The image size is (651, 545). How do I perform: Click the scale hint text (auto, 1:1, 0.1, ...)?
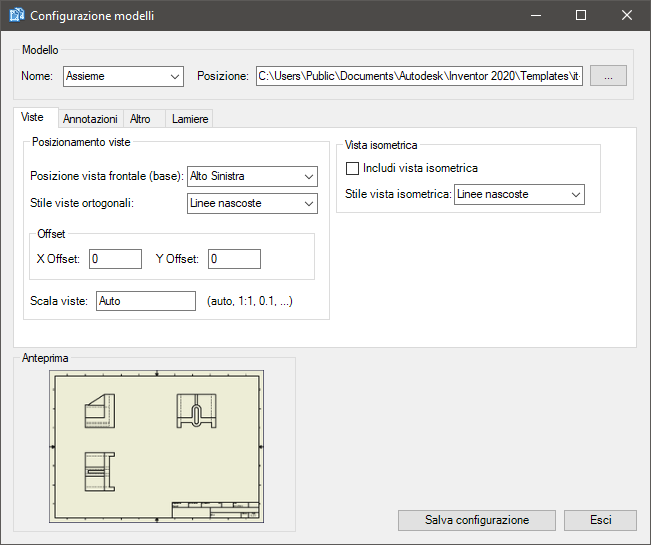click(250, 301)
